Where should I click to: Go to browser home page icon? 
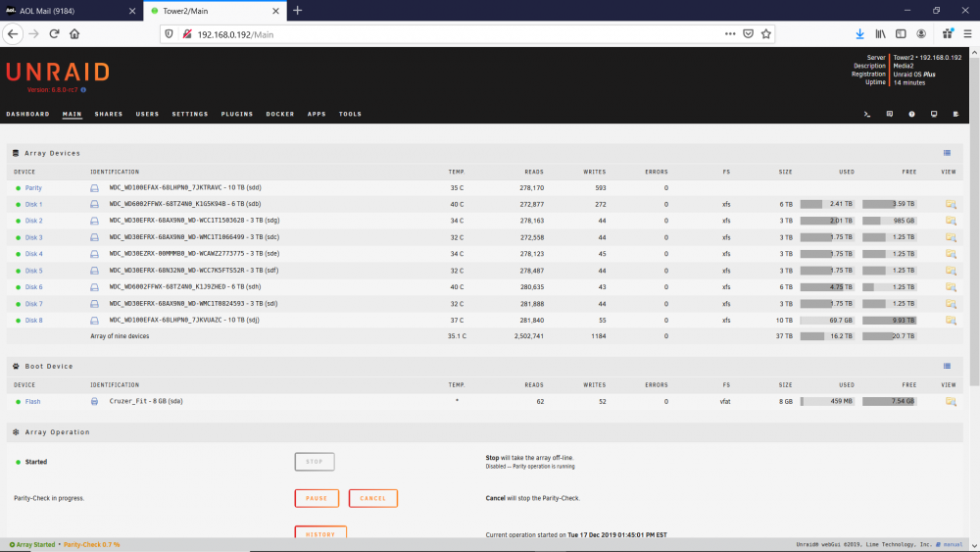(x=74, y=33)
